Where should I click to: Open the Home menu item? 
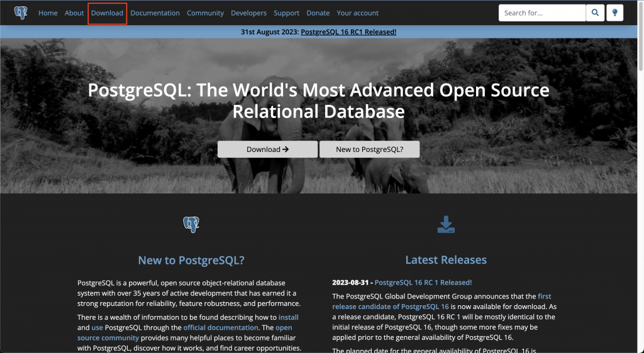click(x=48, y=13)
